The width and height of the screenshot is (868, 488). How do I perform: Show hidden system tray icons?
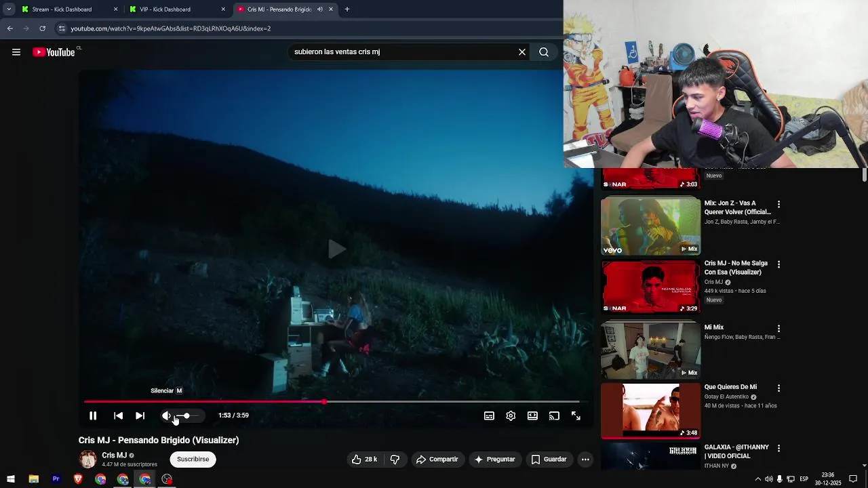point(757,479)
